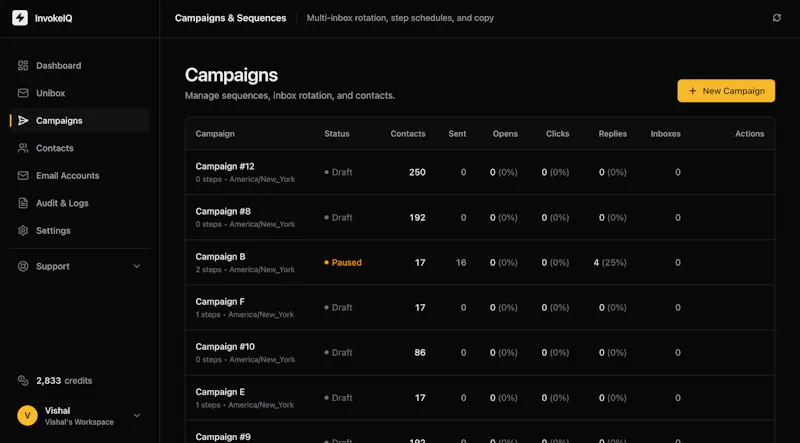Click Support label in sidebar
800x443 pixels.
(x=53, y=266)
